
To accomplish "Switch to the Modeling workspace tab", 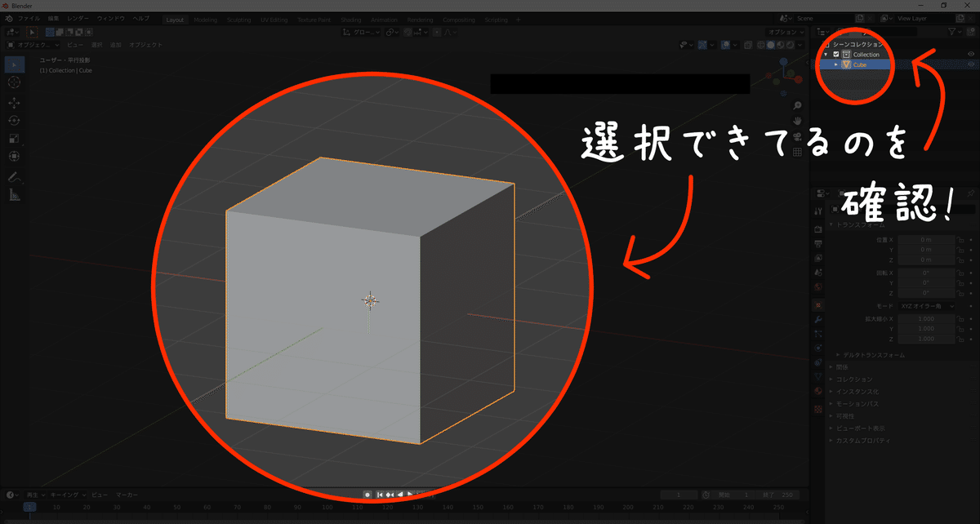I will [x=205, y=20].
